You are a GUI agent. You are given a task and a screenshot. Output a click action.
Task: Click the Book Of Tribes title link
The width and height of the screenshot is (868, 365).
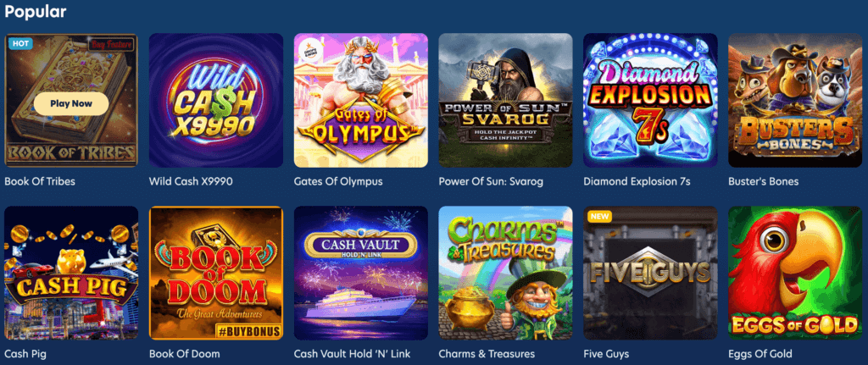tap(40, 181)
